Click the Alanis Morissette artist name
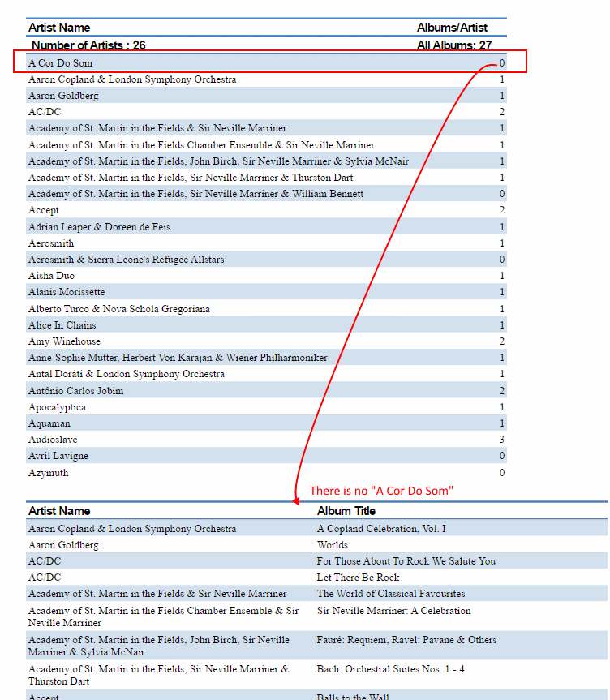 coord(67,292)
